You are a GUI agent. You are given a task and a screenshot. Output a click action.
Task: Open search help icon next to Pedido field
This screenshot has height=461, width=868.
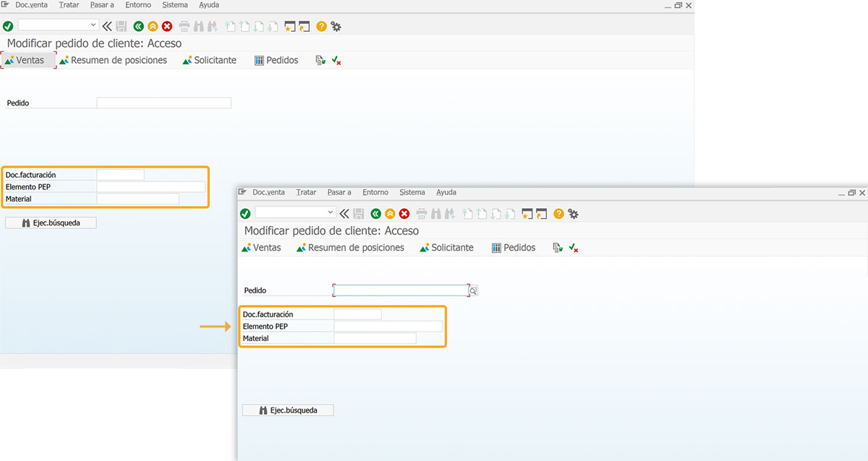point(474,290)
